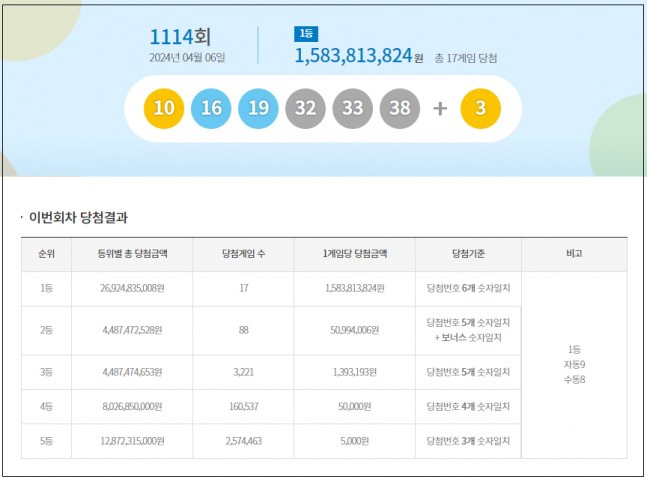Click the gray ball number 32
Image resolution: width=647 pixels, height=482 pixels.
tap(305, 109)
